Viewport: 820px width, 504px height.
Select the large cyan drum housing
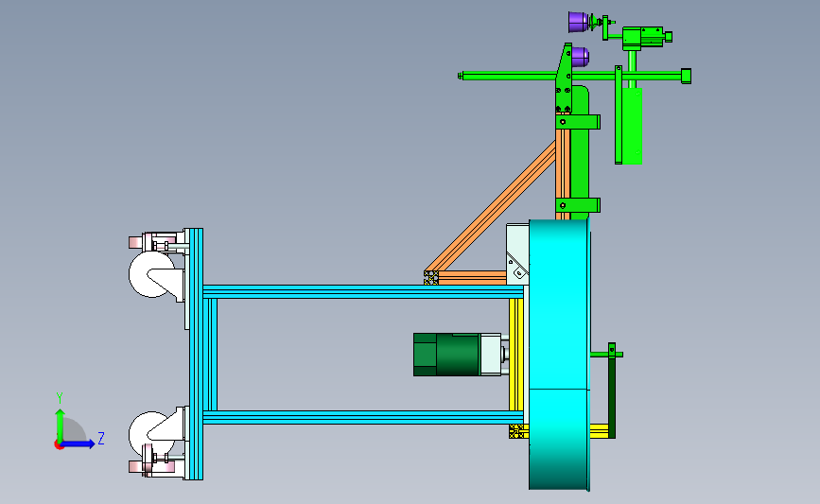tap(559, 355)
